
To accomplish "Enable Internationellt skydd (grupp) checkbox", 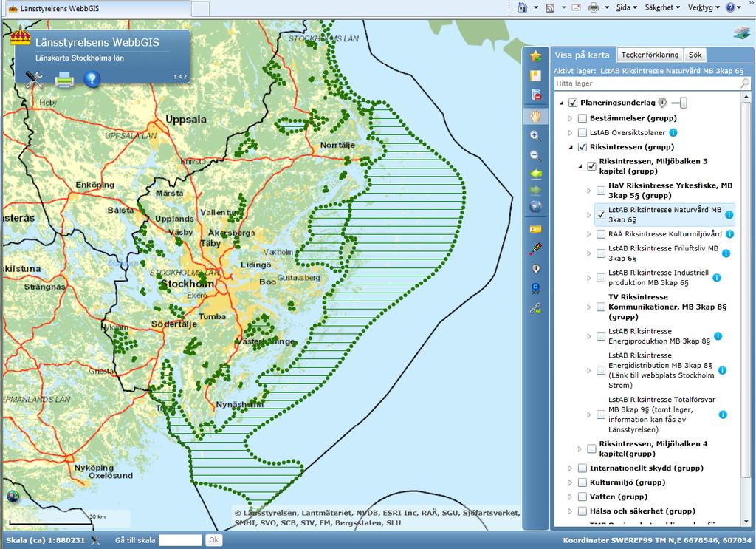I will click(x=583, y=468).
